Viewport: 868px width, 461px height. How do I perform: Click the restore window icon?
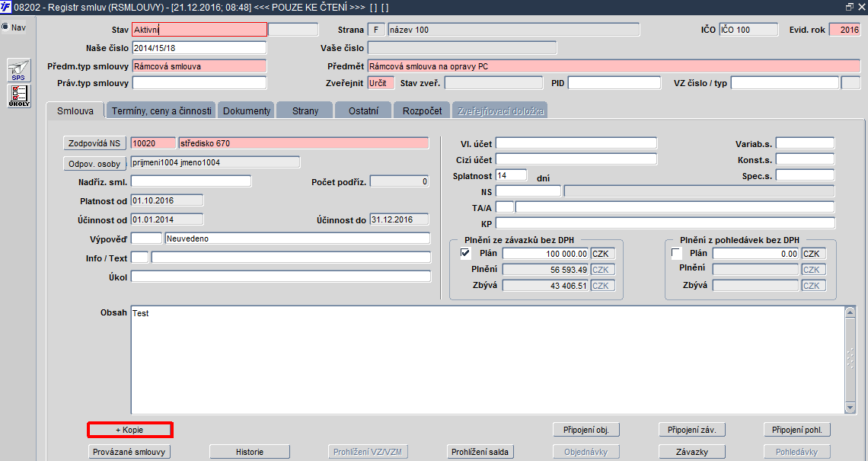click(850, 7)
